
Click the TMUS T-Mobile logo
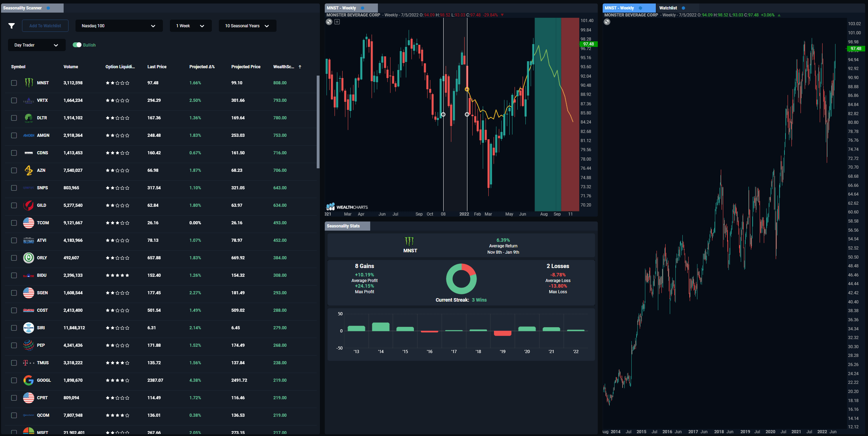tap(29, 363)
